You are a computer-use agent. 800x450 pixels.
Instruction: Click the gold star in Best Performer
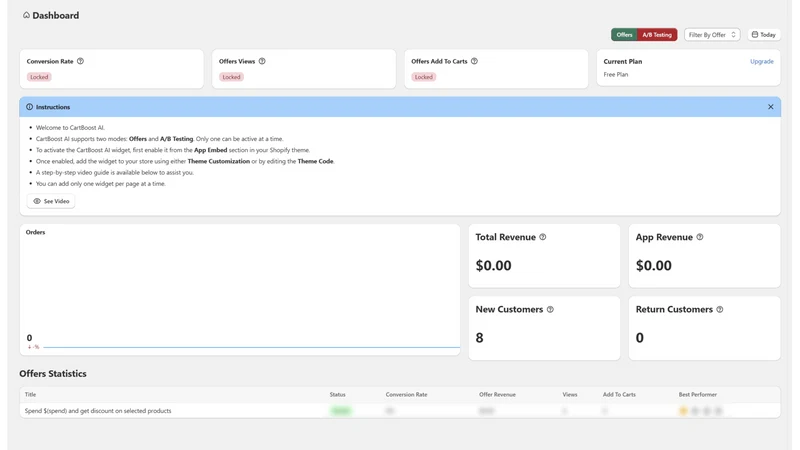683,411
